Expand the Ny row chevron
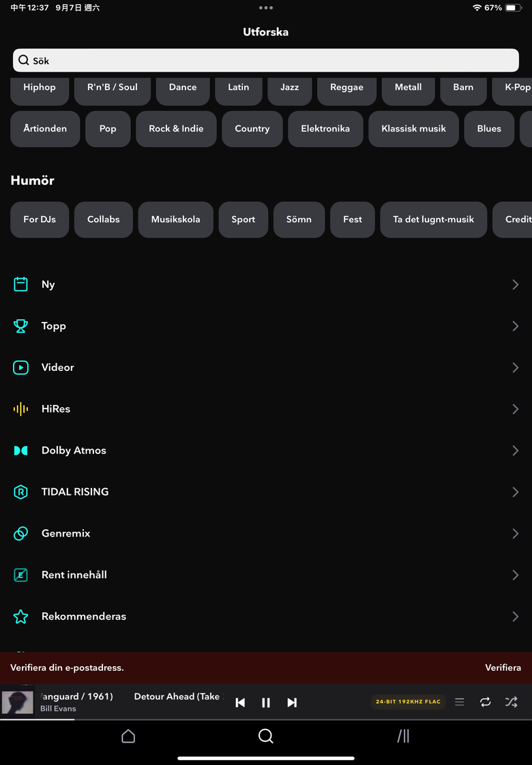Viewport: 532px width, 765px height. click(516, 284)
